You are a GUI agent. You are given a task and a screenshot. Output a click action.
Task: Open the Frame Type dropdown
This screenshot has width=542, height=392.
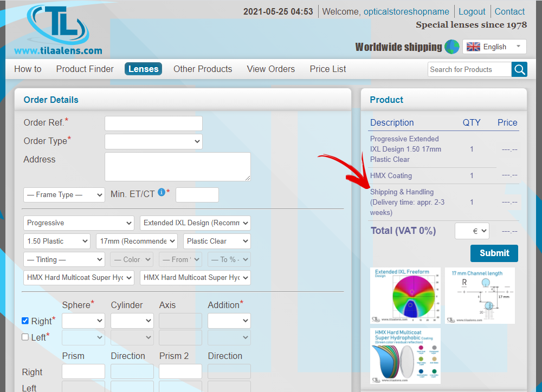click(x=64, y=195)
